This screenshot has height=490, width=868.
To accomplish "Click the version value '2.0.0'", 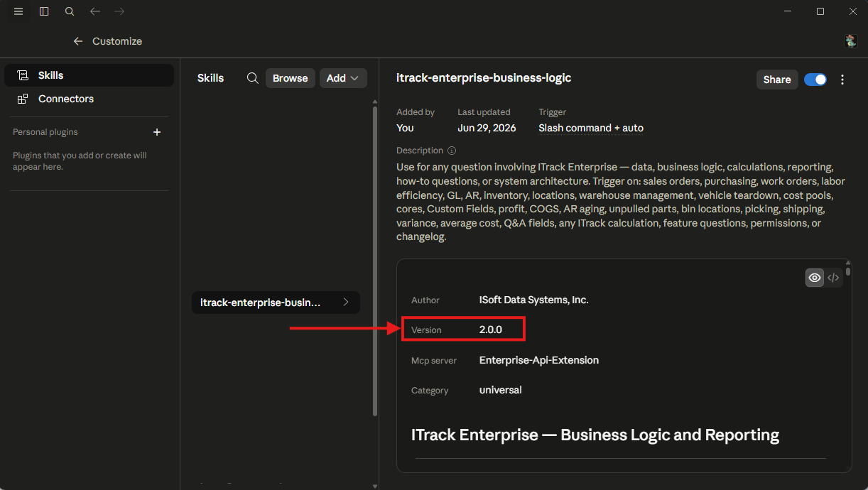I will coord(491,330).
